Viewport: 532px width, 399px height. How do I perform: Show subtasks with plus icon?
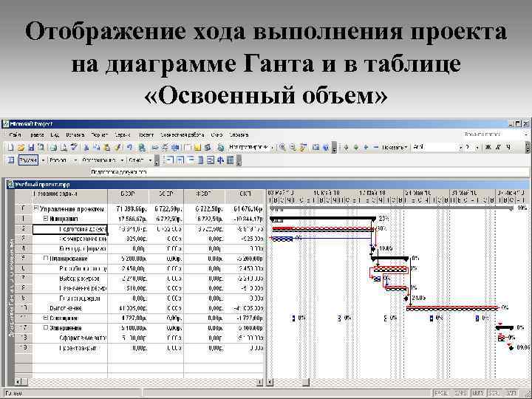tap(366, 147)
